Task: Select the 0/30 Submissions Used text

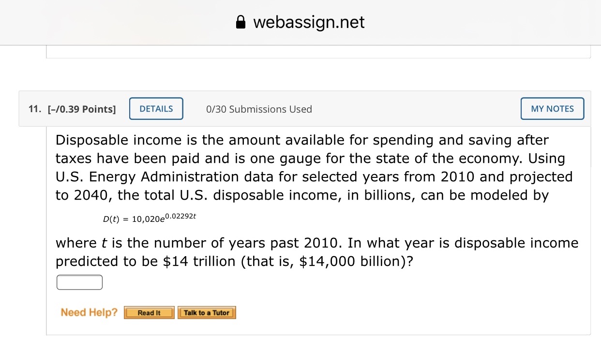Action: pos(259,109)
